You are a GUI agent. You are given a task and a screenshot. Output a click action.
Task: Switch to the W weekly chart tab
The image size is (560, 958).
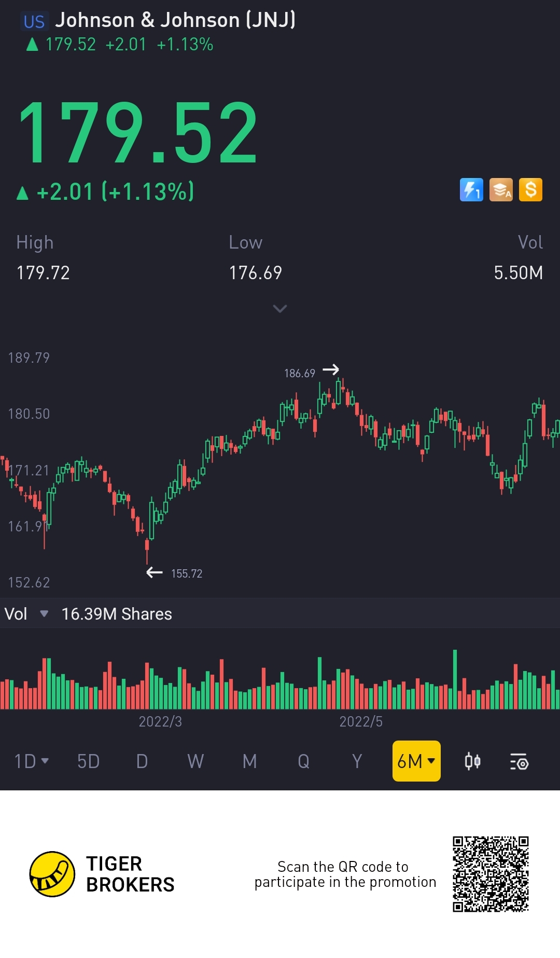point(195,761)
